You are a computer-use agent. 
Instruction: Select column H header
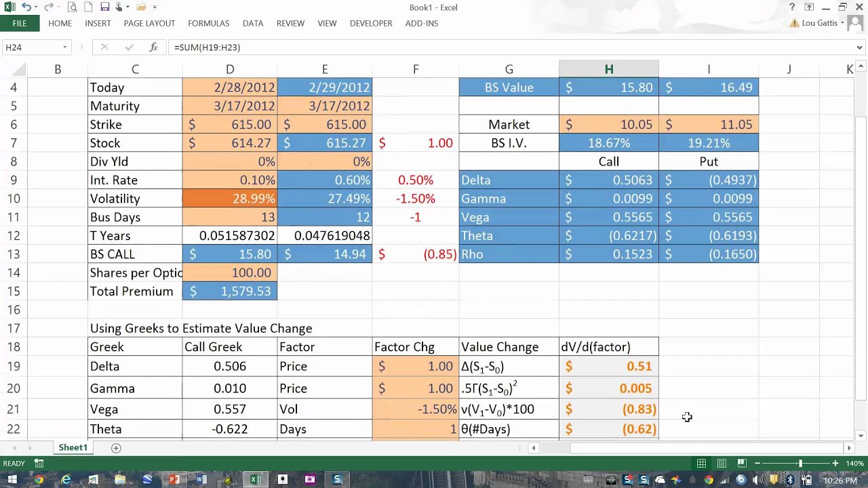[609, 69]
